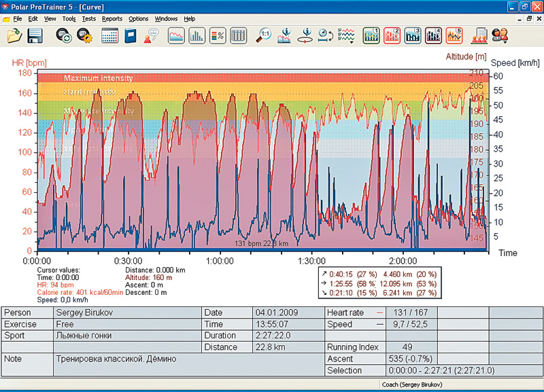Open the Options menu

point(139,19)
